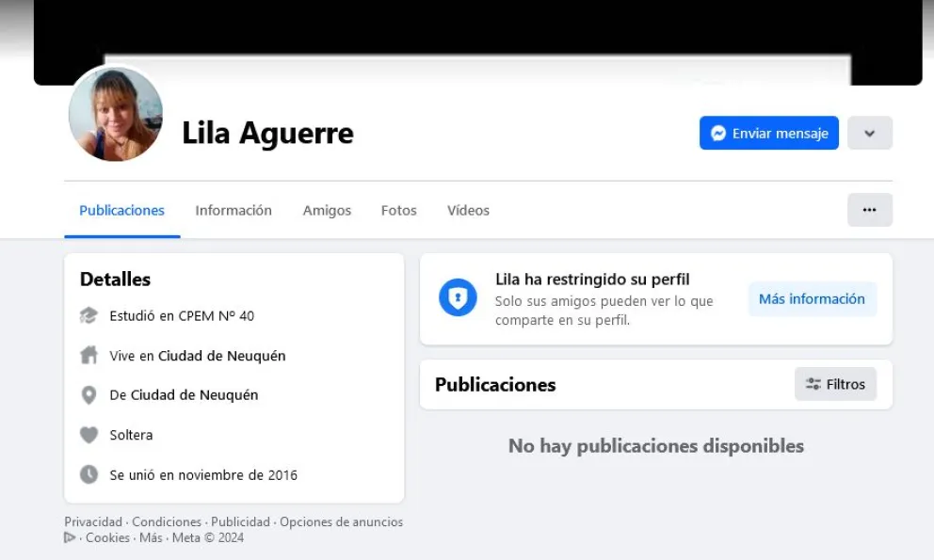This screenshot has height=560, width=934.
Task: Click the heart icon next to Soltera
Action: coord(89,435)
